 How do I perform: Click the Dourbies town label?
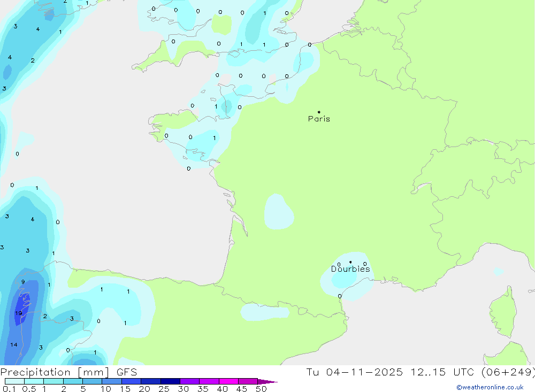click(x=350, y=269)
